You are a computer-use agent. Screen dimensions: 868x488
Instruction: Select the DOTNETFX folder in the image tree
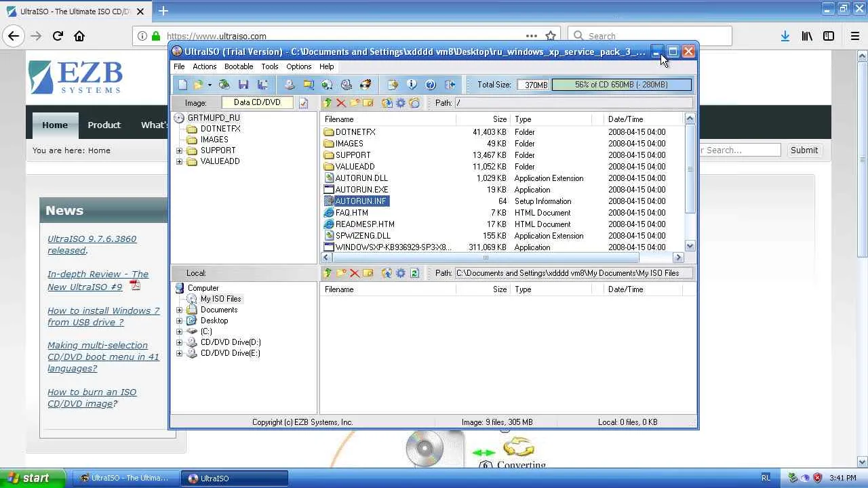[x=220, y=129]
